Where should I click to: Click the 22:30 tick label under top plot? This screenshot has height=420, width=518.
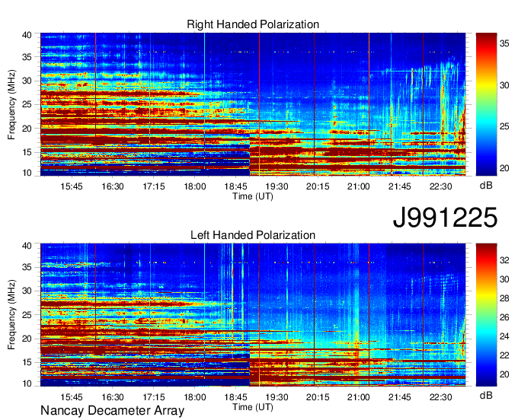[x=441, y=186]
